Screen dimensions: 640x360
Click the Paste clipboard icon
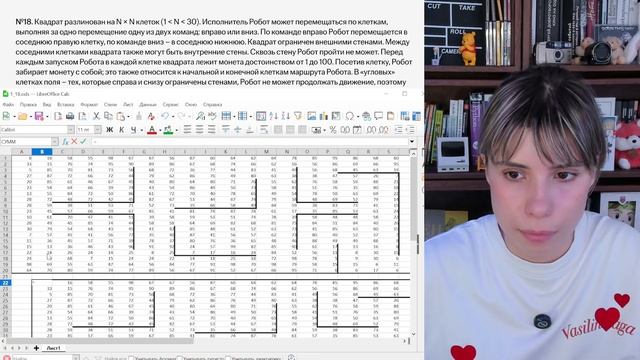[x=120, y=116]
